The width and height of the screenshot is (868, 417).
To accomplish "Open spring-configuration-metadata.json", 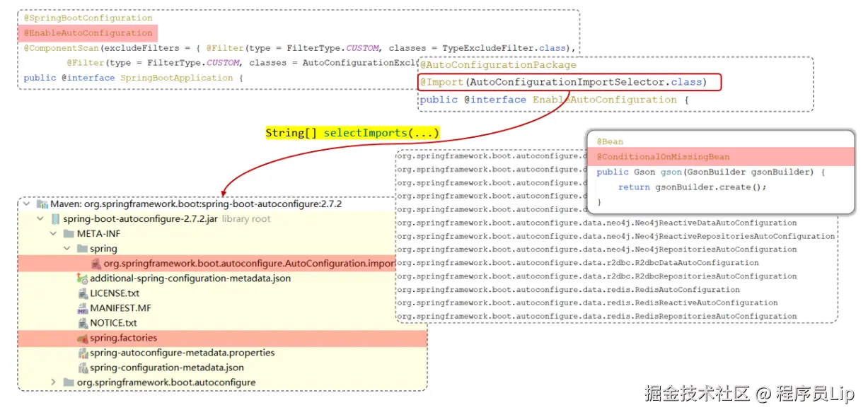I will tap(167, 368).
